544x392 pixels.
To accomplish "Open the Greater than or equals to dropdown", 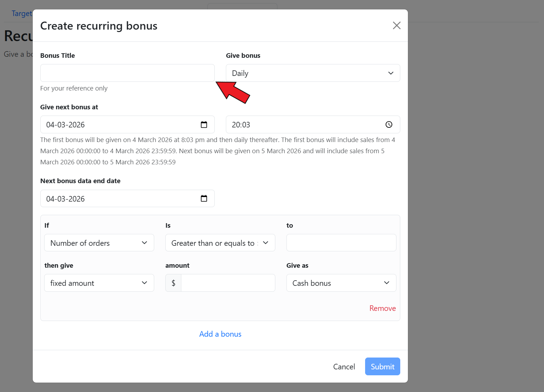I will pyautogui.click(x=220, y=243).
